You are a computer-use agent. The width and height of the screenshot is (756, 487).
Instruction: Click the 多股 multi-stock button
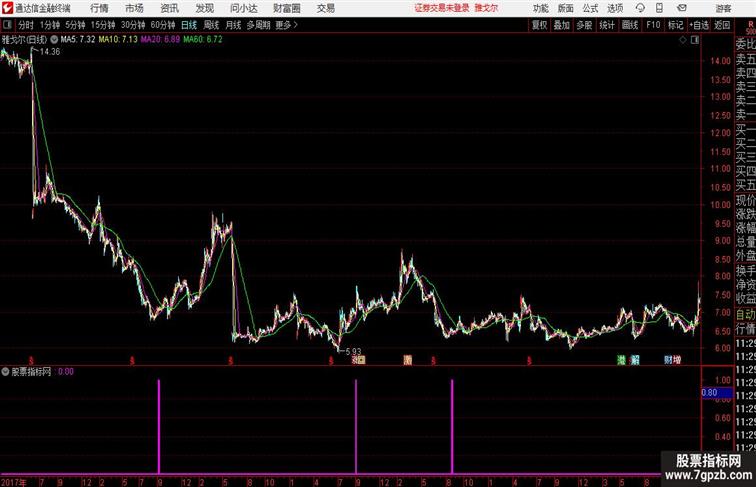(x=584, y=25)
